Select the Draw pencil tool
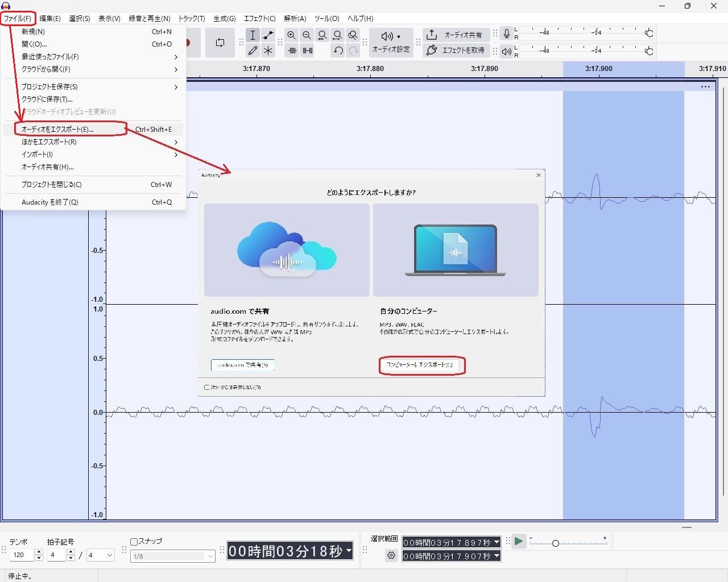 point(253,51)
